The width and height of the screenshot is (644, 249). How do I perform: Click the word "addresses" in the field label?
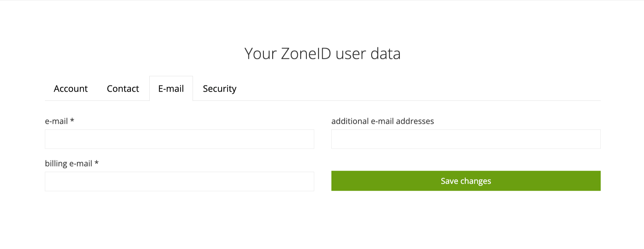point(415,121)
